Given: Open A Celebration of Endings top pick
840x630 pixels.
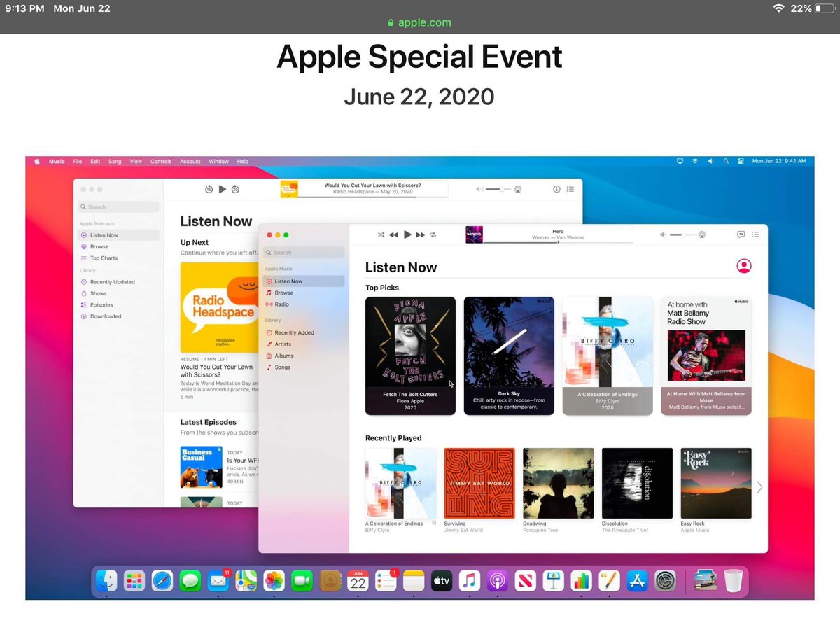Looking at the screenshot, I should pos(608,356).
